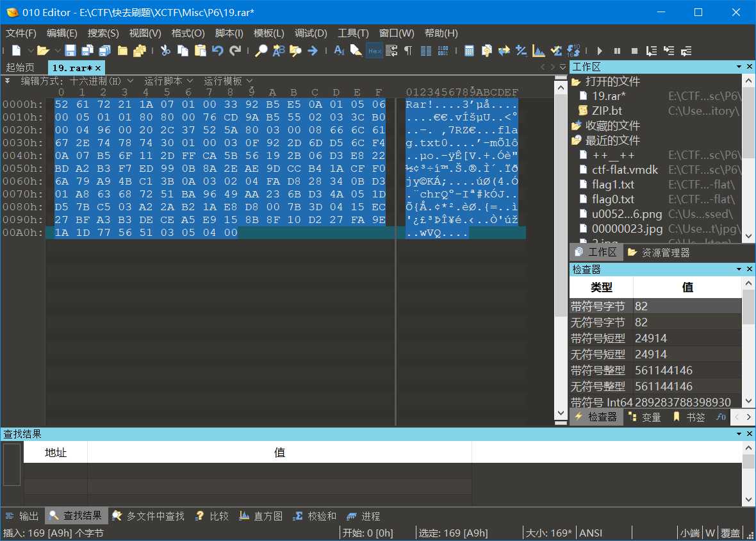This screenshot has width=756, height=541.
Task: Open the compare files tool icon
Action: point(486,51)
